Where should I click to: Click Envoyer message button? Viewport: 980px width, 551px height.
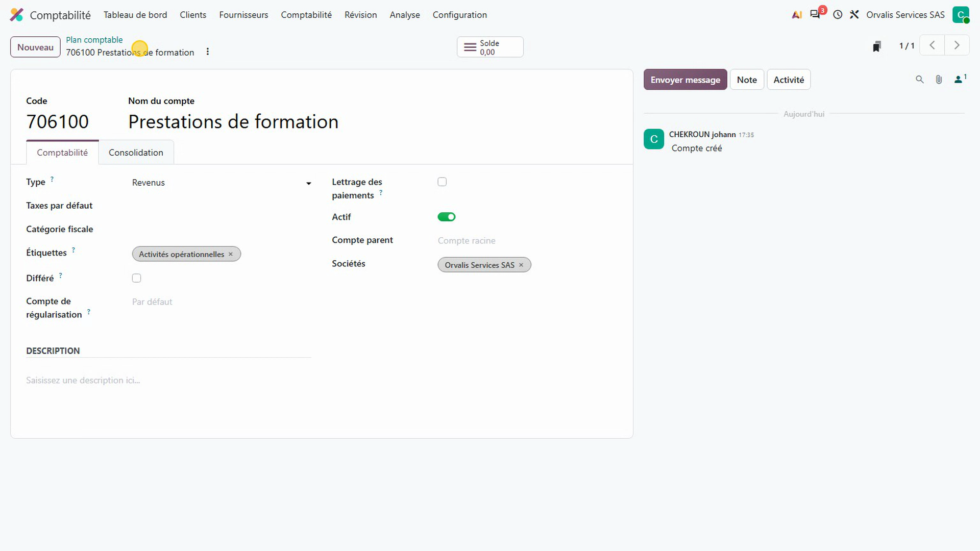click(x=685, y=80)
